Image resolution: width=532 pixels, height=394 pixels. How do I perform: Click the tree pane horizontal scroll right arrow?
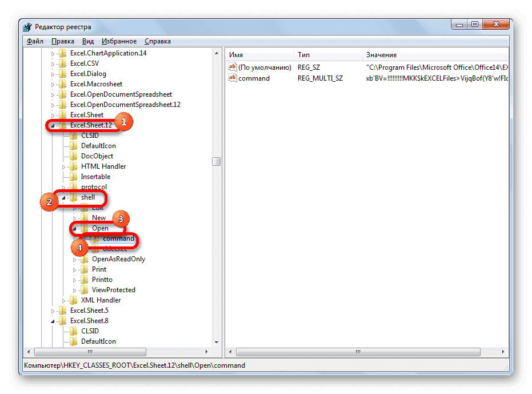207,352
